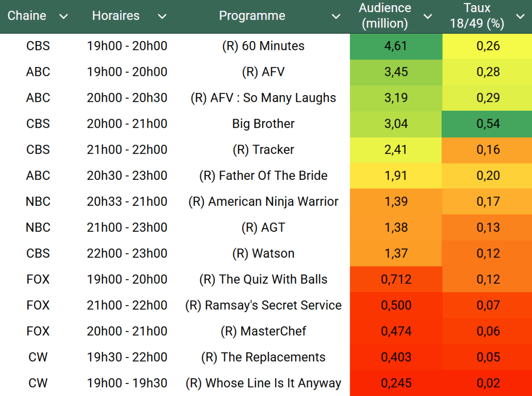Click the (R) MasterChef programme cell

point(263,331)
